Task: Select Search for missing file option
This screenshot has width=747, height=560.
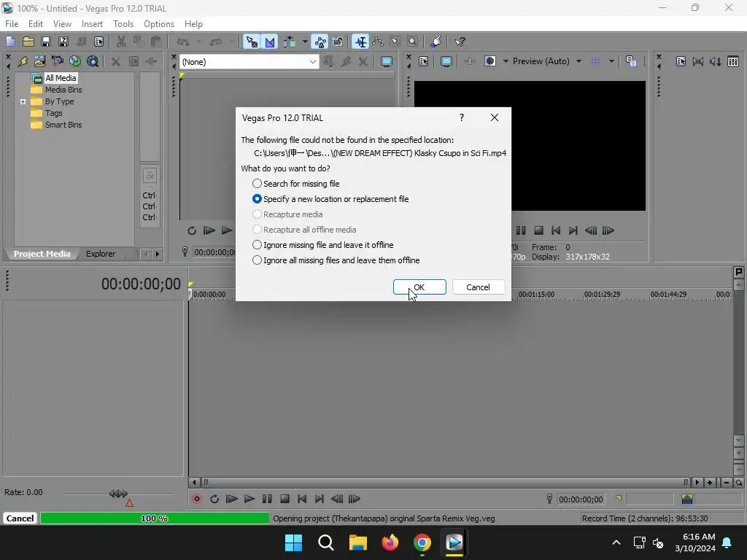Action: click(x=296, y=184)
